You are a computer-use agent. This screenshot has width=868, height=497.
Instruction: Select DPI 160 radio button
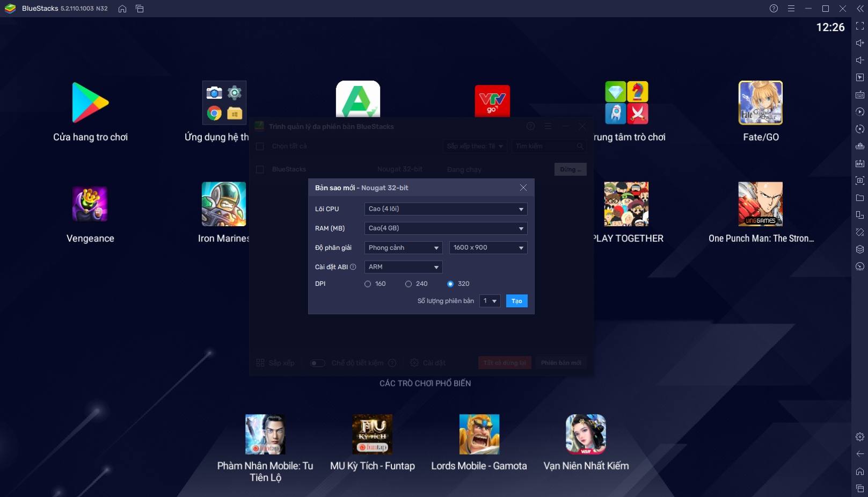pyautogui.click(x=368, y=284)
